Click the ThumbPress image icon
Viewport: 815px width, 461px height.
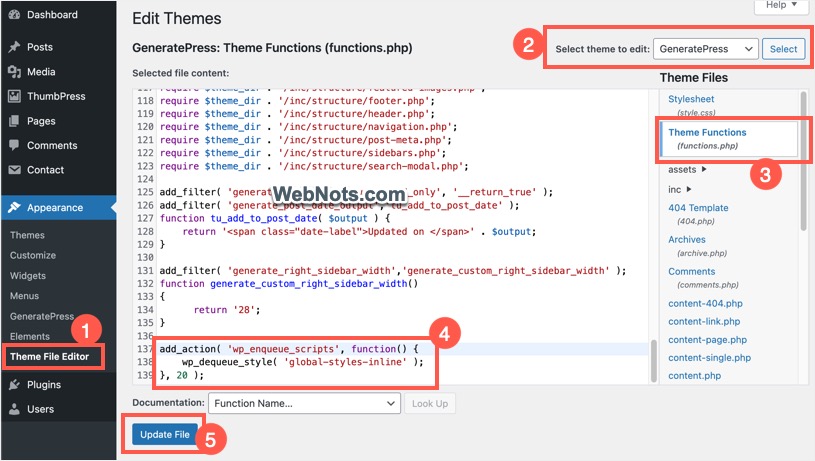point(14,96)
